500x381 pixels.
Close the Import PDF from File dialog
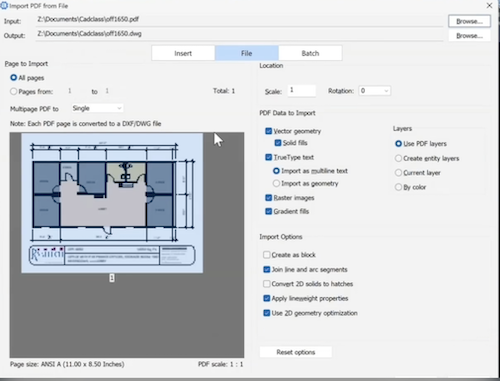pos(489,6)
